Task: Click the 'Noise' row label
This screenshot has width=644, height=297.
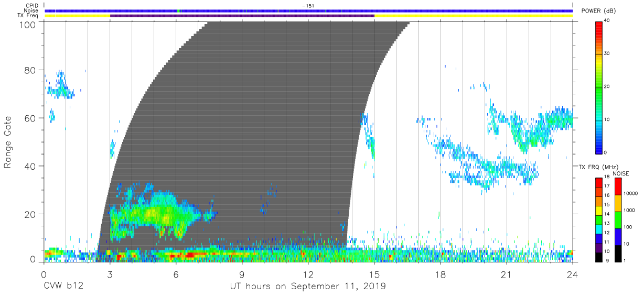Action: pyautogui.click(x=31, y=10)
